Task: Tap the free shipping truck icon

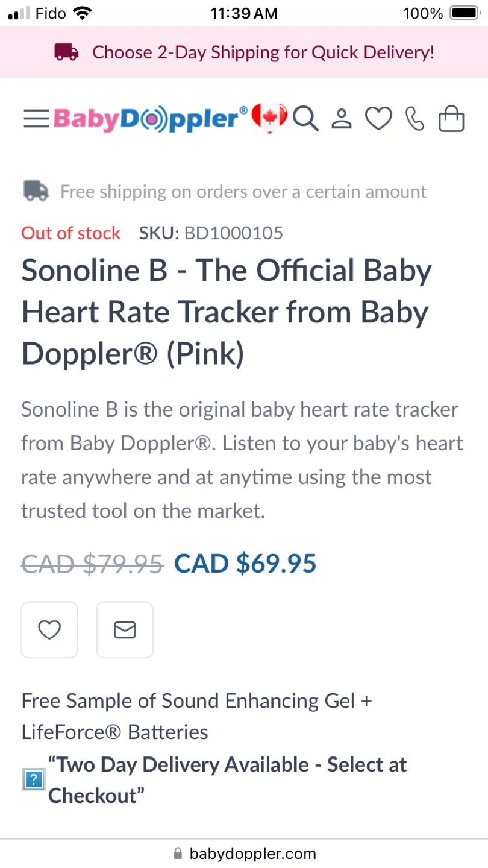Action: (36, 191)
